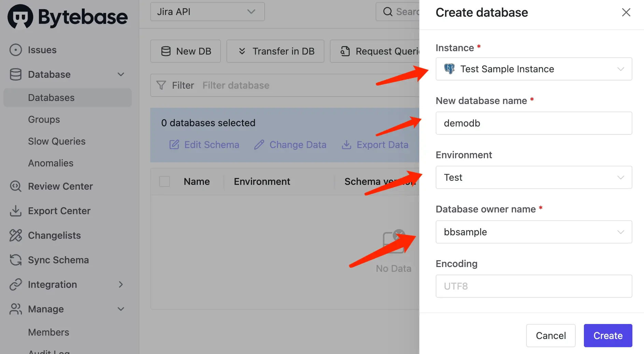Click the Export Center download icon
Image resolution: width=644 pixels, height=354 pixels.
[x=16, y=211]
